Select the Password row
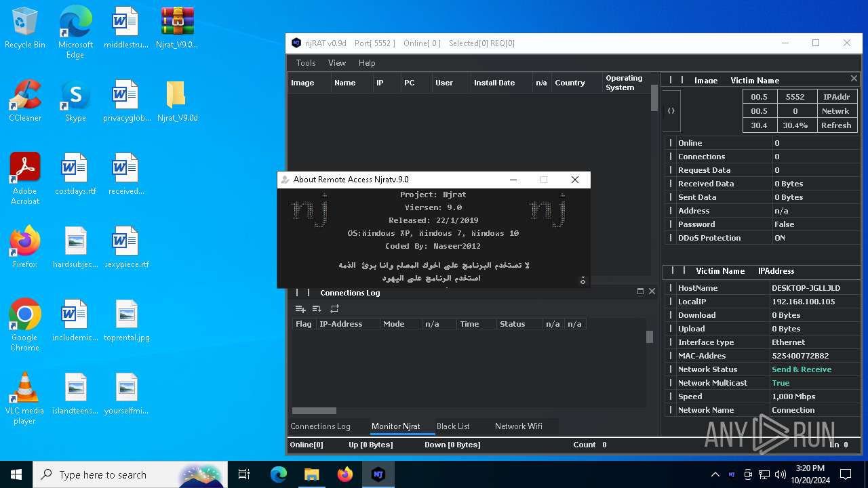 point(762,224)
